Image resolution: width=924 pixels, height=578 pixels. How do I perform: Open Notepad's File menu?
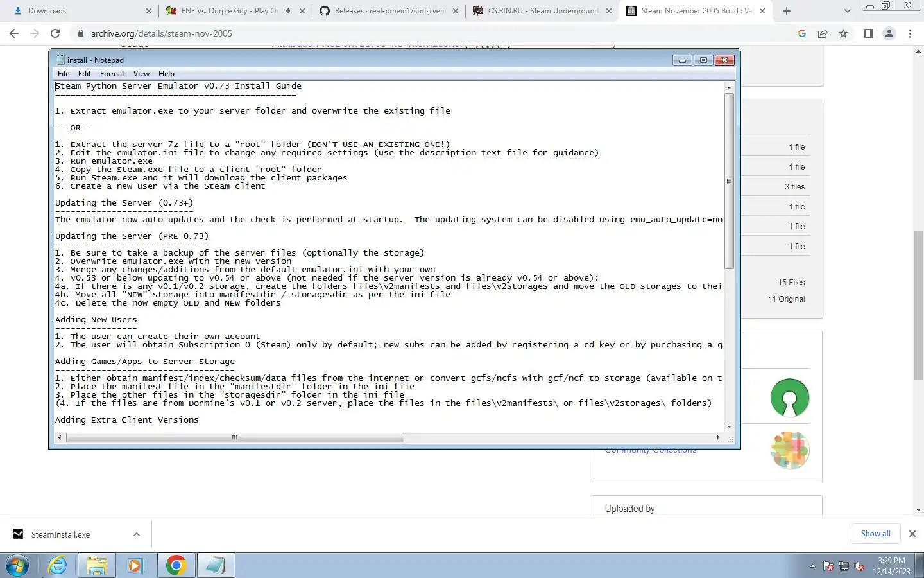(64, 74)
